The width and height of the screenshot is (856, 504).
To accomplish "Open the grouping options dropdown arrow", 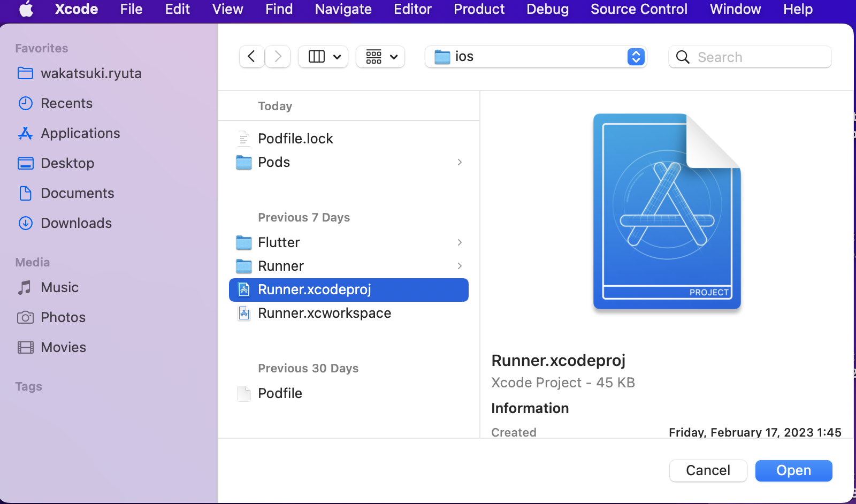I will click(394, 57).
